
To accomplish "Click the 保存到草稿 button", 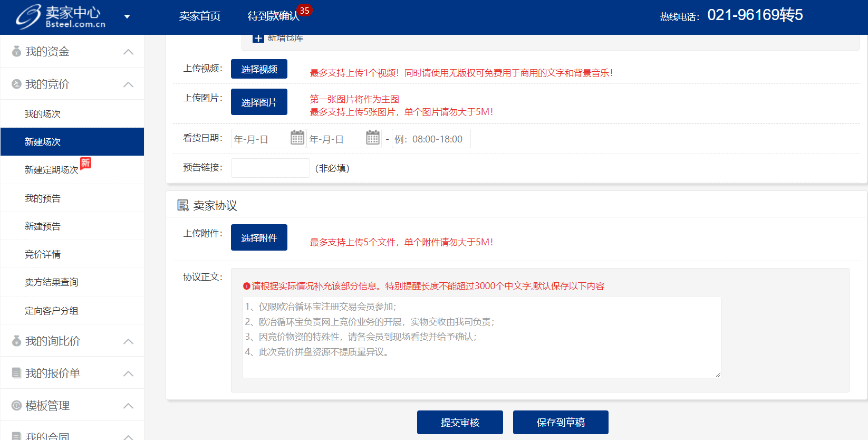I will point(561,422).
